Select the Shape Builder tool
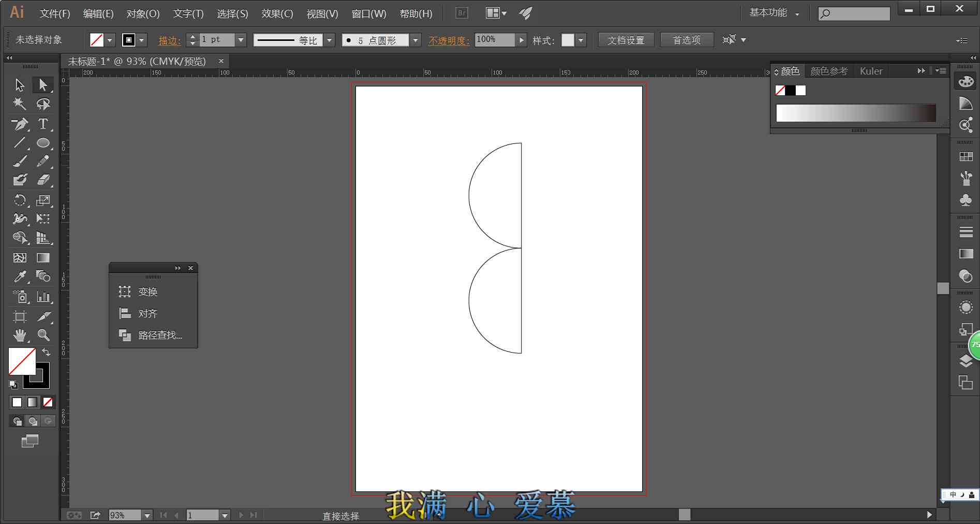The image size is (980, 524). pyautogui.click(x=20, y=238)
